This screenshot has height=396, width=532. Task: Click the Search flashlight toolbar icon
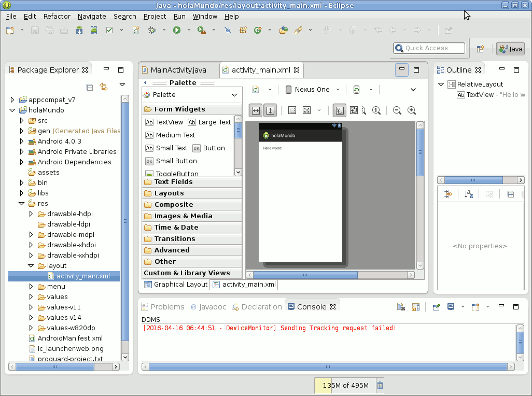click(x=298, y=30)
